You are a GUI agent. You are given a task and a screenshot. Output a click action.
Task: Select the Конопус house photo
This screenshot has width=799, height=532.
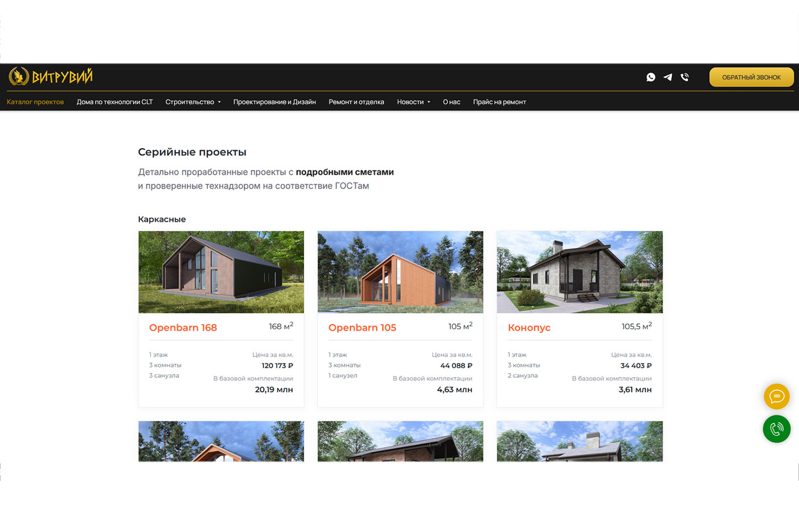tap(580, 272)
